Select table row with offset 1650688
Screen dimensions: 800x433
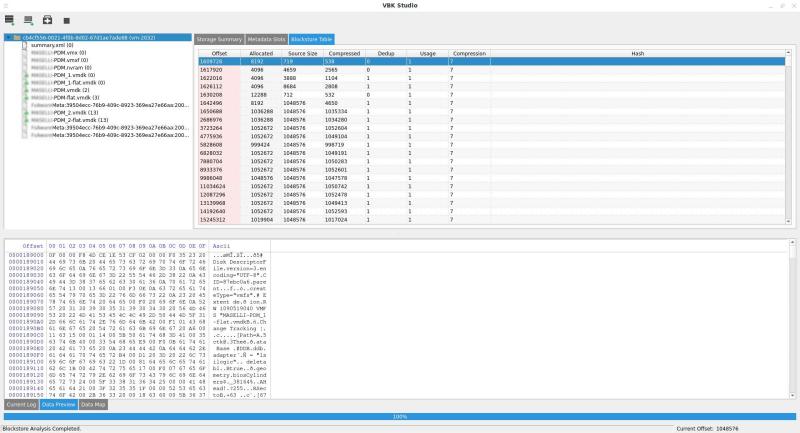[491, 111]
